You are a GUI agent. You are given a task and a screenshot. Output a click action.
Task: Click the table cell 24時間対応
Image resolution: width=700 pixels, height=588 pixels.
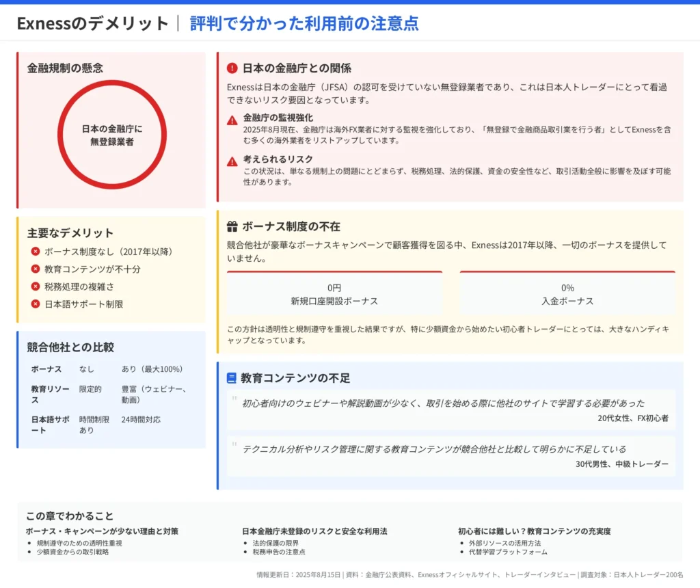(141, 420)
